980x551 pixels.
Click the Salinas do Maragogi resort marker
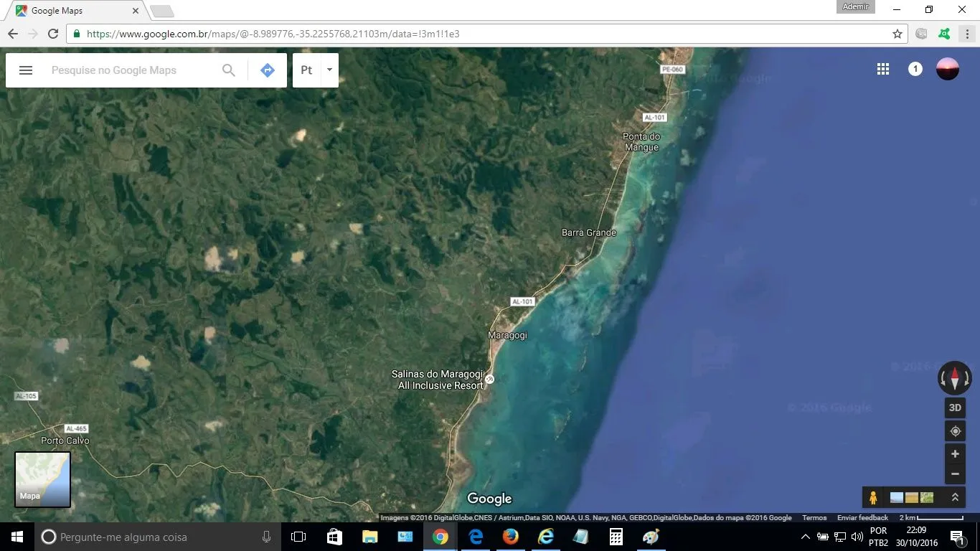pyautogui.click(x=489, y=379)
